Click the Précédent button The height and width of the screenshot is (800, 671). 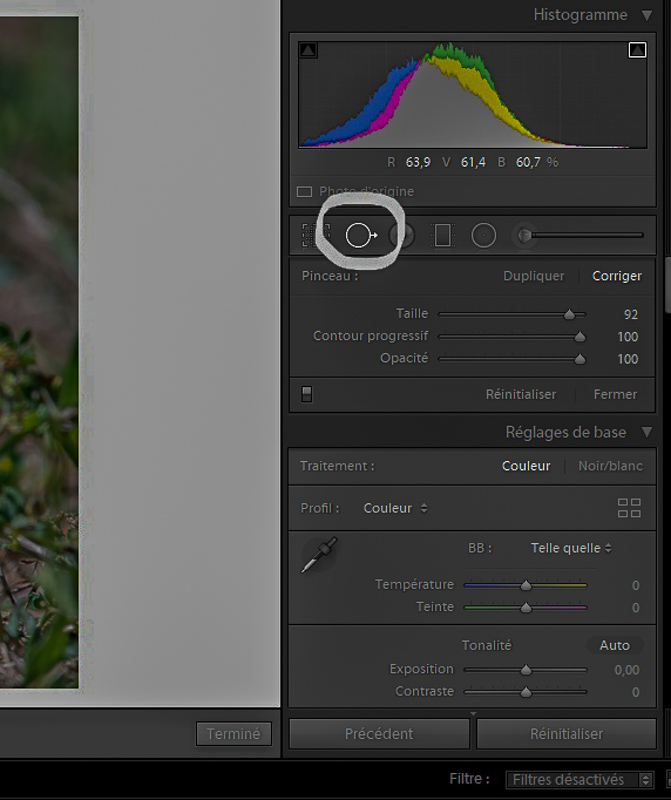click(379, 733)
